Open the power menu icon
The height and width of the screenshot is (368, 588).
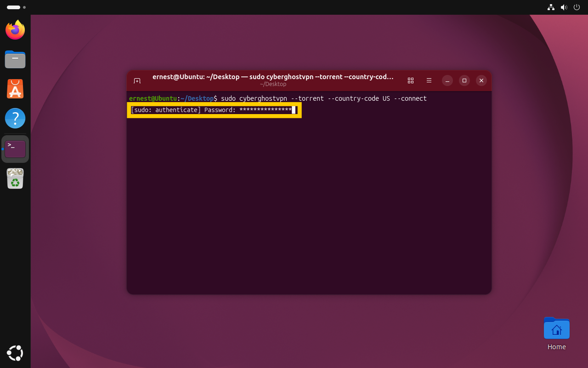click(577, 7)
